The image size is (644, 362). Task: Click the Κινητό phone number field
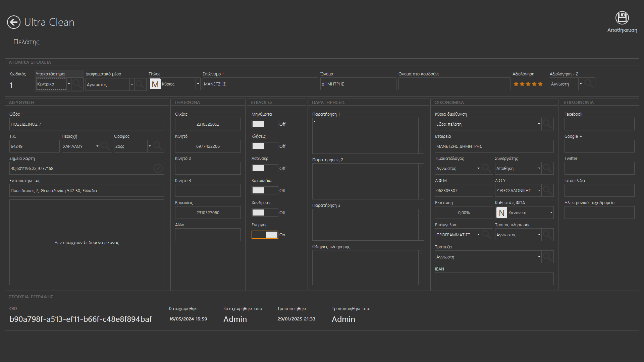208,146
